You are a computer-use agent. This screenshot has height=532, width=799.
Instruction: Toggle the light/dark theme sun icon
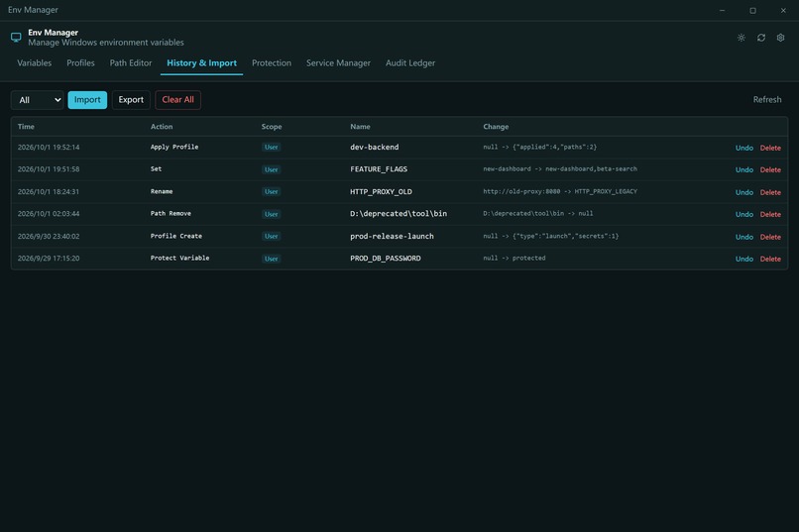(741, 38)
